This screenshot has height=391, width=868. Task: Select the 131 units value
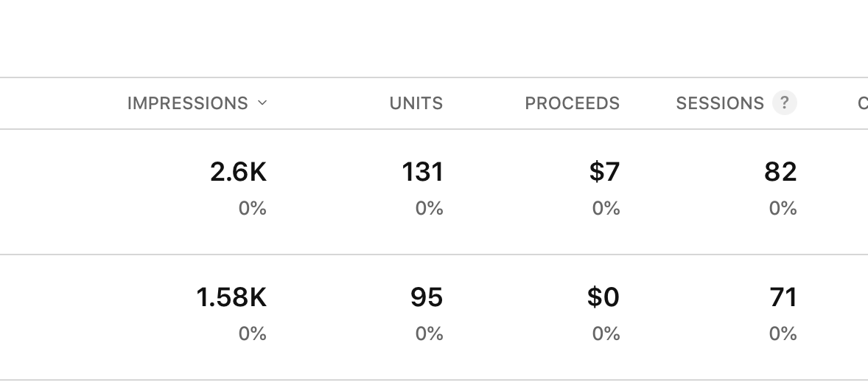pyautogui.click(x=422, y=172)
